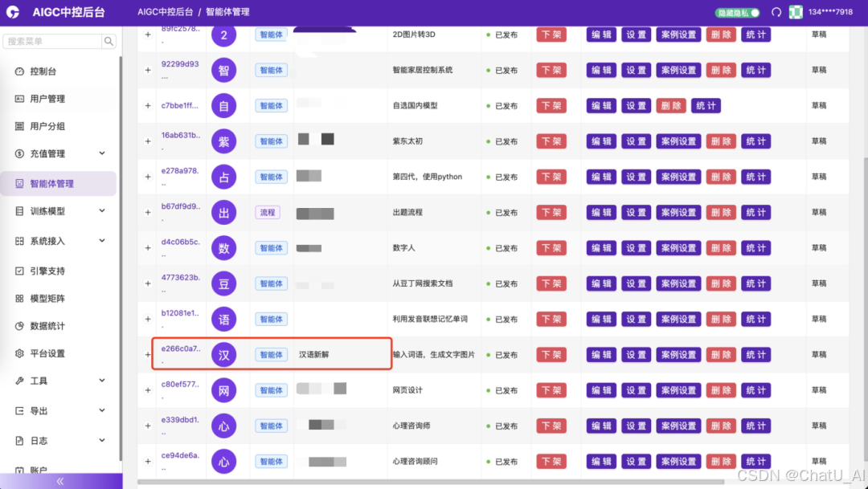The image size is (868, 489).
Task: Click 案例设置 for 数字人 row
Action: pos(678,248)
